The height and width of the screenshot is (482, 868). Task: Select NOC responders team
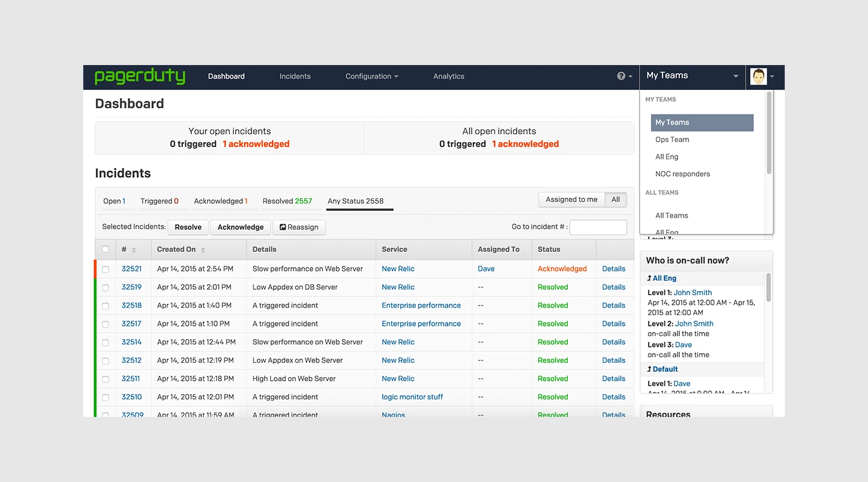[682, 174]
